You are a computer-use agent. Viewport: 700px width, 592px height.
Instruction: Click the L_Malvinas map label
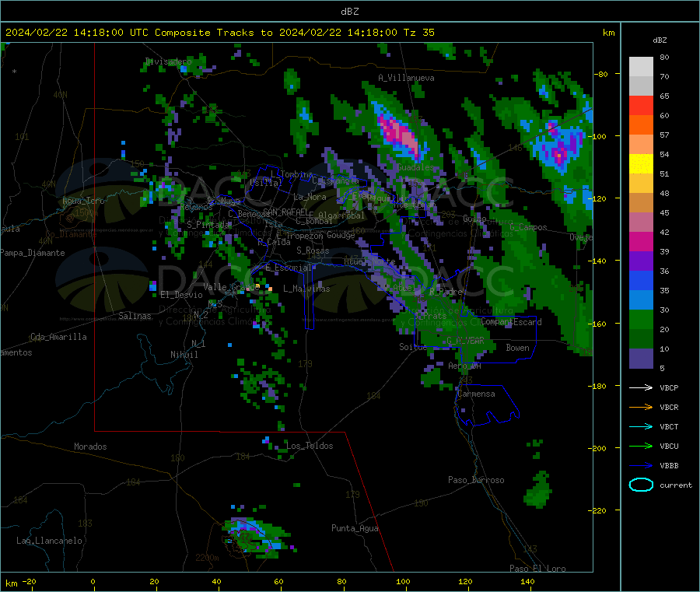tap(306, 289)
